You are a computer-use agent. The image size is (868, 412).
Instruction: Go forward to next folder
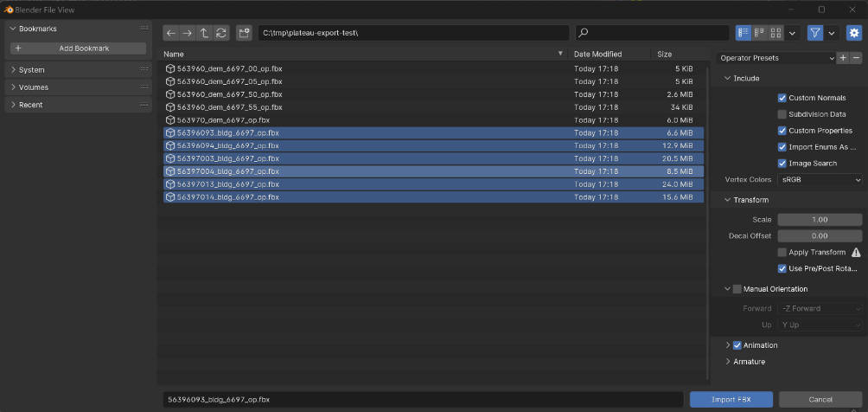tap(188, 33)
